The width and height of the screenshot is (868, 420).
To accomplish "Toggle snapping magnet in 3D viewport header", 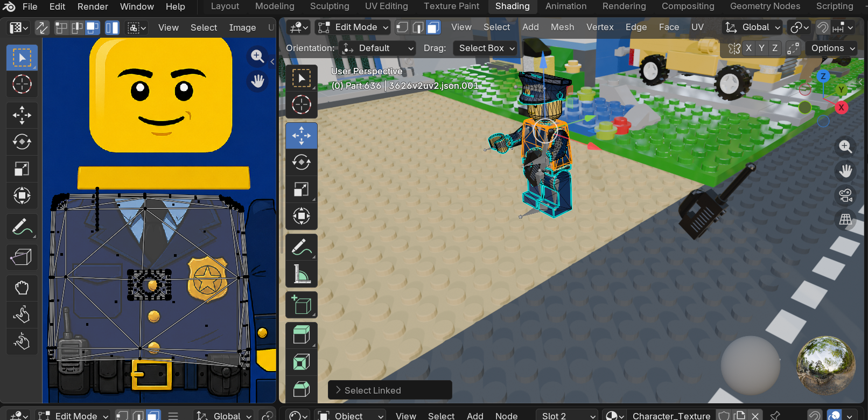I will click(x=822, y=27).
